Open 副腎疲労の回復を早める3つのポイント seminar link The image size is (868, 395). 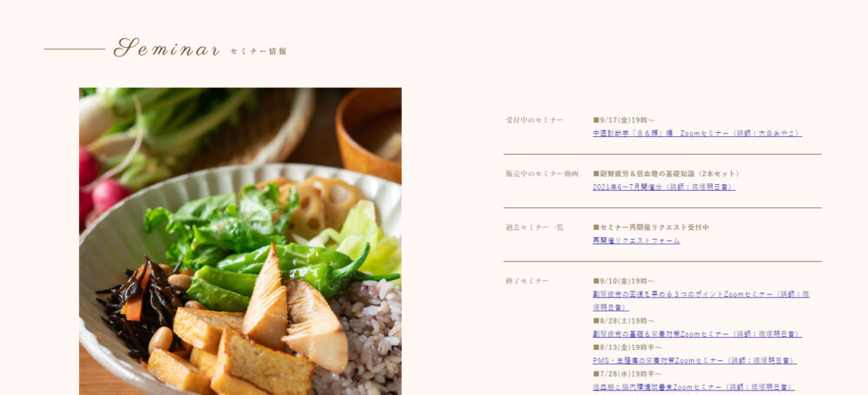point(700,300)
